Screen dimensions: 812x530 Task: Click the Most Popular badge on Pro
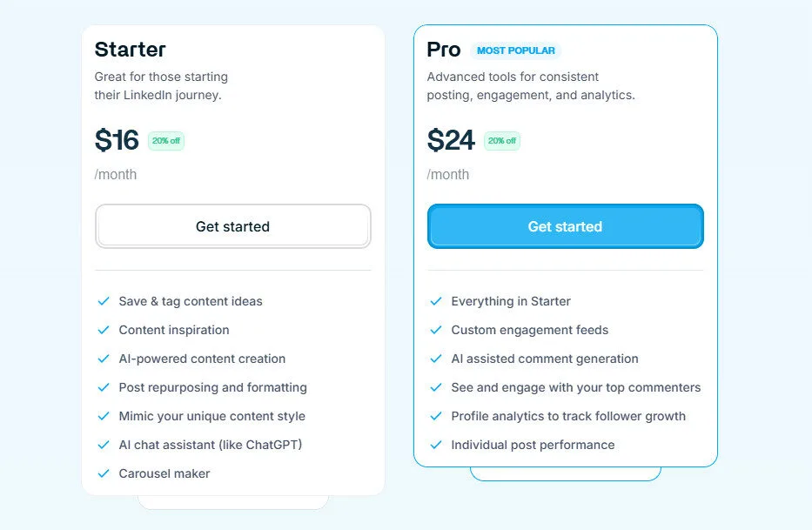pyautogui.click(x=515, y=50)
